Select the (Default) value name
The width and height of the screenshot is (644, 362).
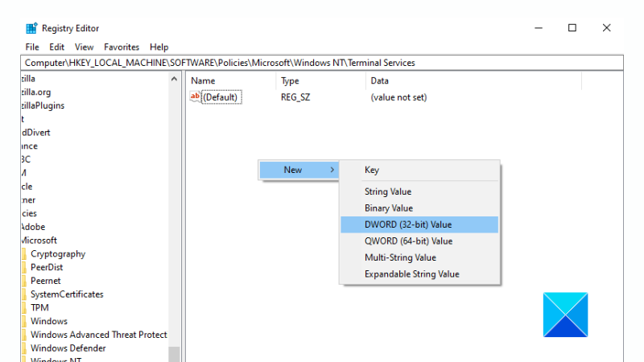tap(221, 97)
